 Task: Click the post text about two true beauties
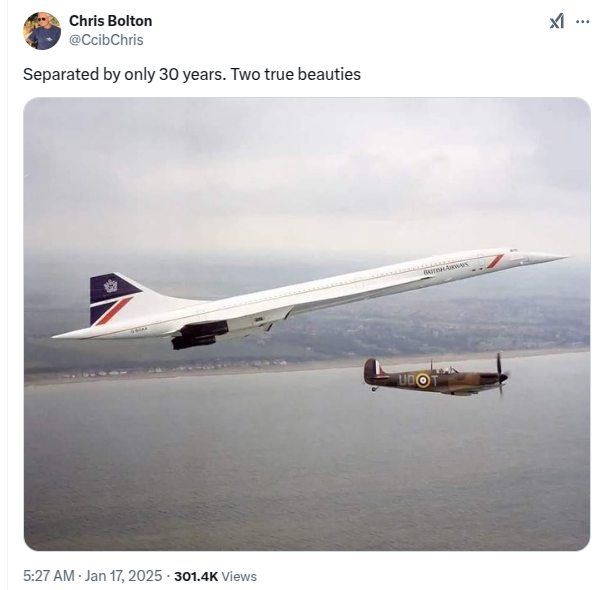[192, 75]
